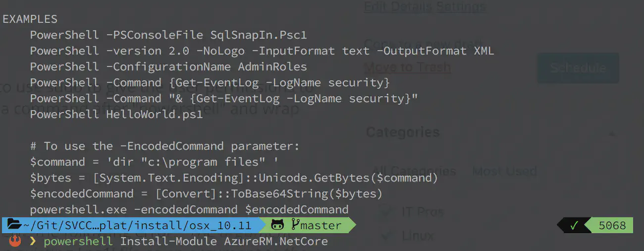Click the yellow prompt chevron
Viewport: 644px width, 251px height.
coord(33,242)
